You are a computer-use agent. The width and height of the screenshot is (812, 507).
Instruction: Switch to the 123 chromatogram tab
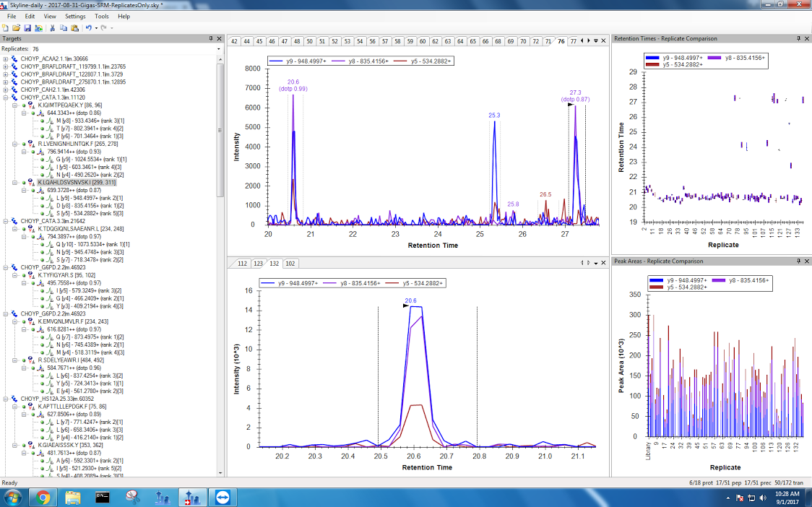point(258,263)
